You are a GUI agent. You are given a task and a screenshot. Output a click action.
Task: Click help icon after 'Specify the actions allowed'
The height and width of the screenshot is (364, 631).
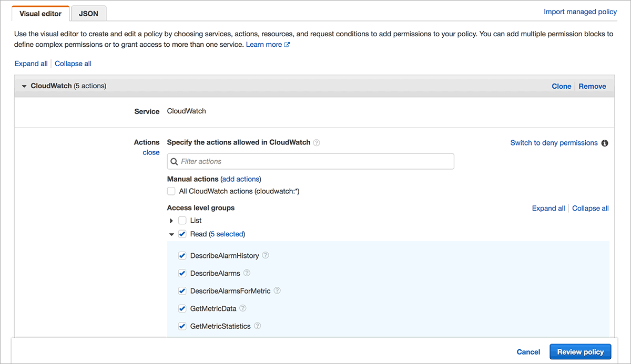317,143
